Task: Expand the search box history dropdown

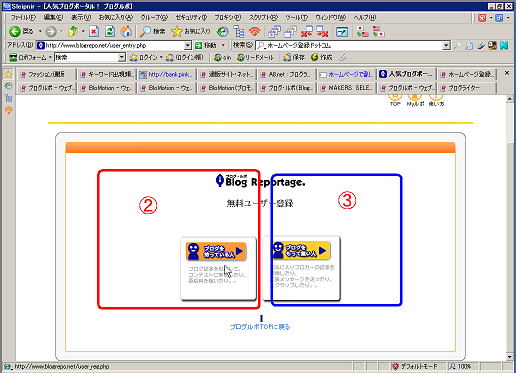Action: point(446,45)
